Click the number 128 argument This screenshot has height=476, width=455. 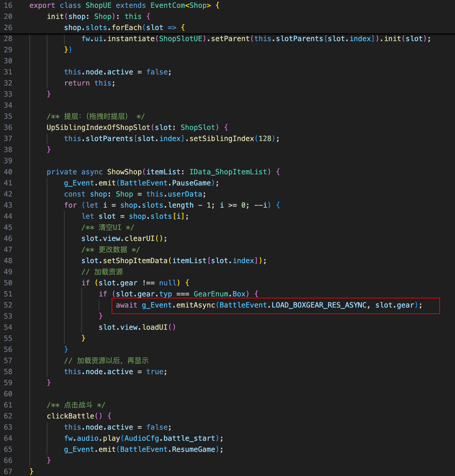pyautogui.click(x=265, y=138)
